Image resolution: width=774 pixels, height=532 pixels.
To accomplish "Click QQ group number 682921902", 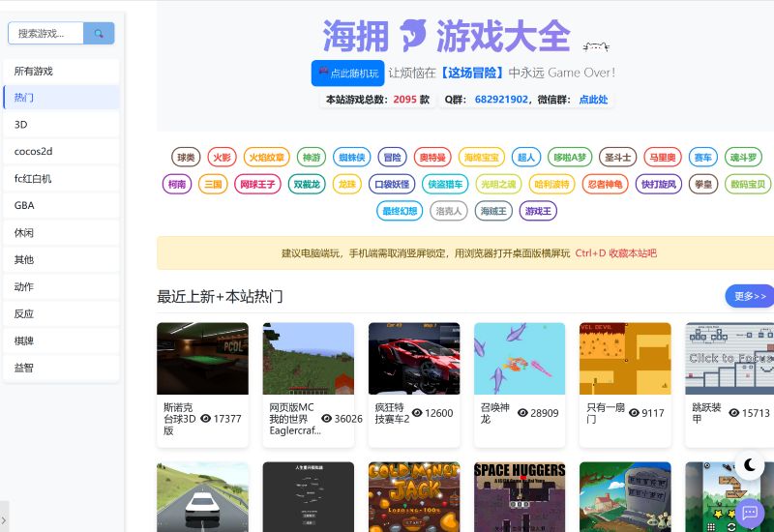I will click(x=501, y=100).
